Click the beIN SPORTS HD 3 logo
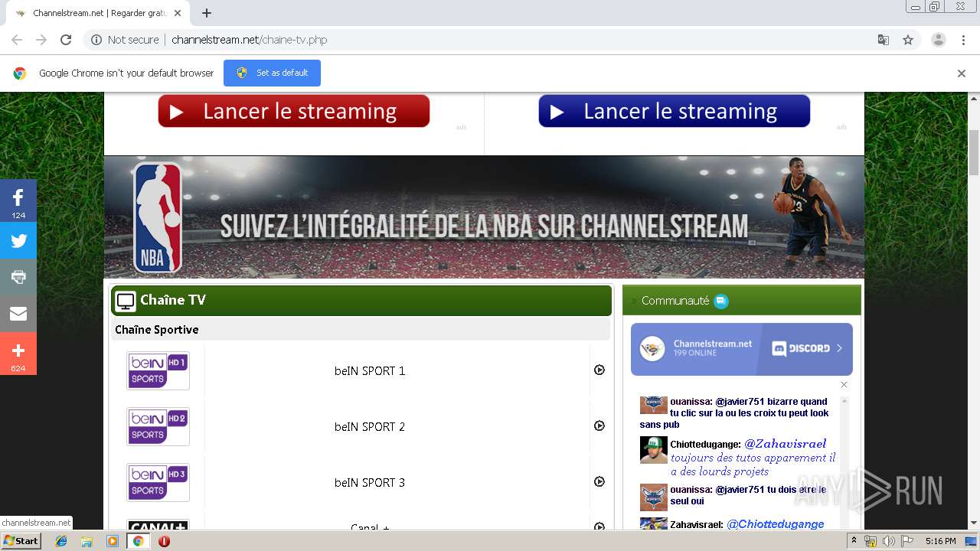The width and height of the screenshot is (980, 551). pyautogui.click(x=158, y=482)
